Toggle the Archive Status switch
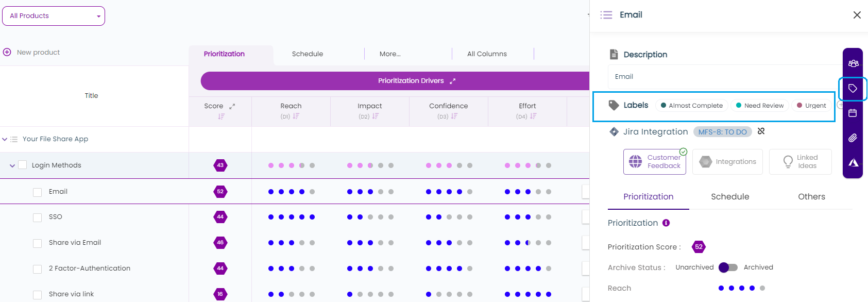The image size is (868, 302). pyautogui.click(x=728, y=267)
